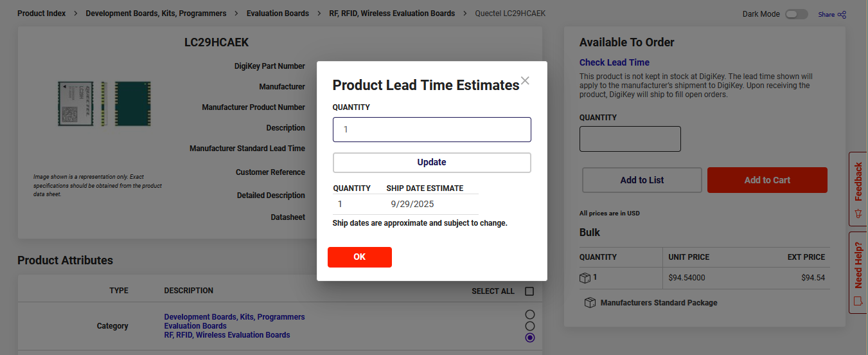Select radio button for Evaluation Boards category
This screenshot has height=355, width=868.
(x=529, y=326)
